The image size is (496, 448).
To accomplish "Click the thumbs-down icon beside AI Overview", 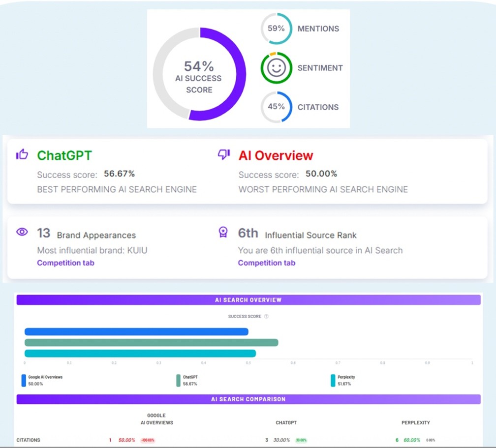I will point(224,155).
